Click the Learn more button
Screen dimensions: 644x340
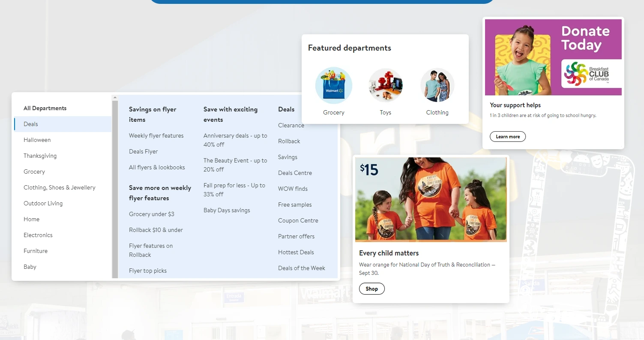coord(507,136)
